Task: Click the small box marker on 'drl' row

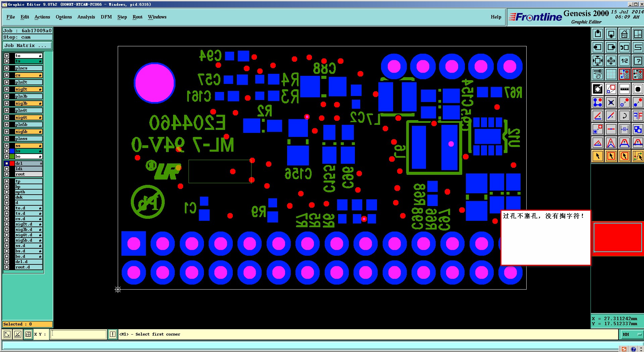Action: (x=41, y=163)
